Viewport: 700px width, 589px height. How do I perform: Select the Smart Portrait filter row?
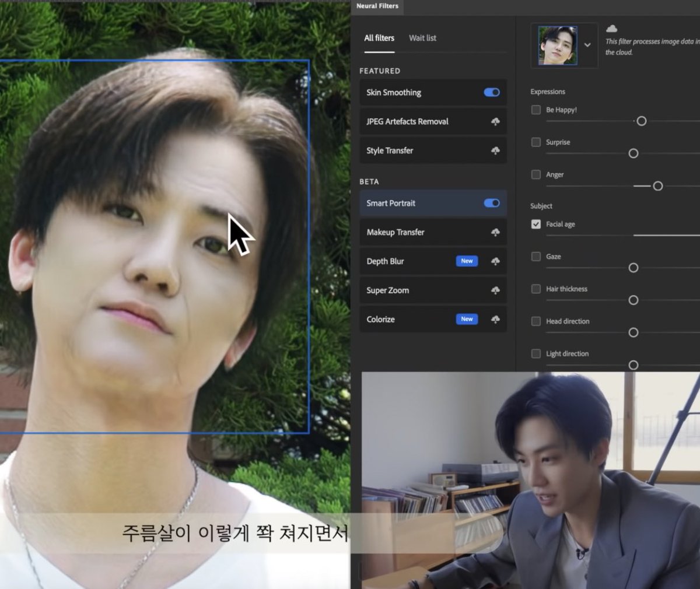coord(433,203)
